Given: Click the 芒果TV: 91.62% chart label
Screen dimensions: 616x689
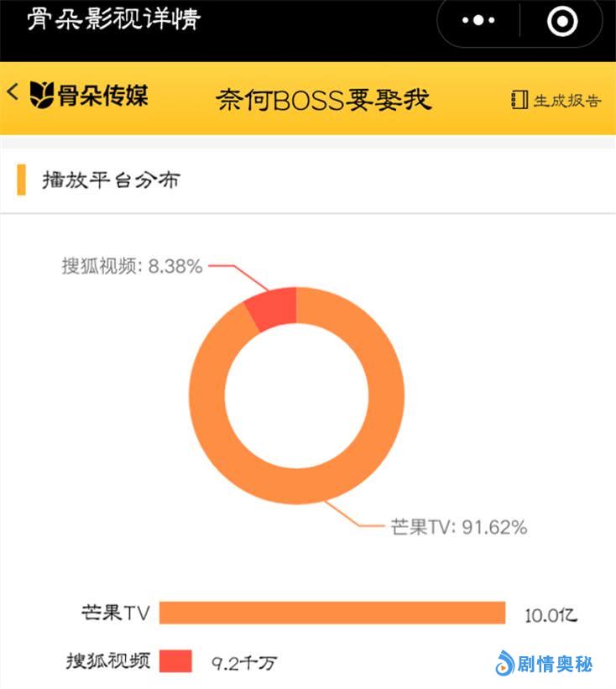Looking at the screenshot, I should [459, 527].
